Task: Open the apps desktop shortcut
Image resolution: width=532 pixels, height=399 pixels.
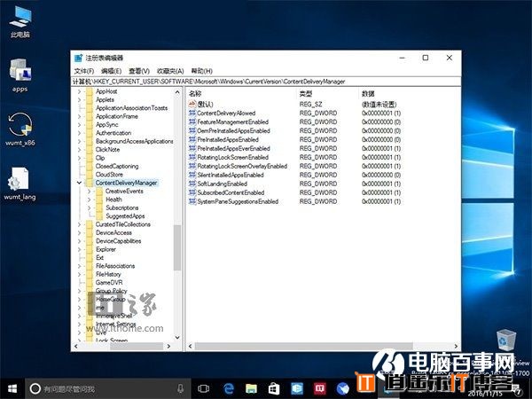Action: coord(20,75)
